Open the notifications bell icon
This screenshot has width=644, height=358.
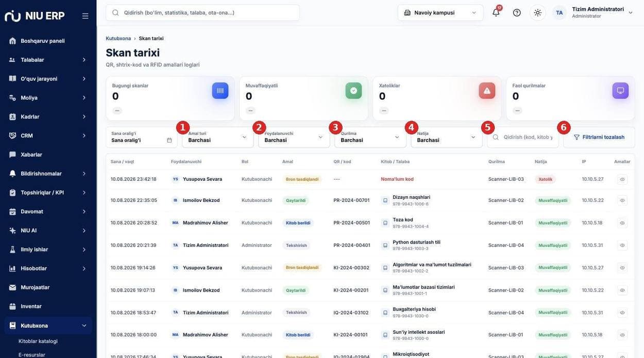pos(496,12)
